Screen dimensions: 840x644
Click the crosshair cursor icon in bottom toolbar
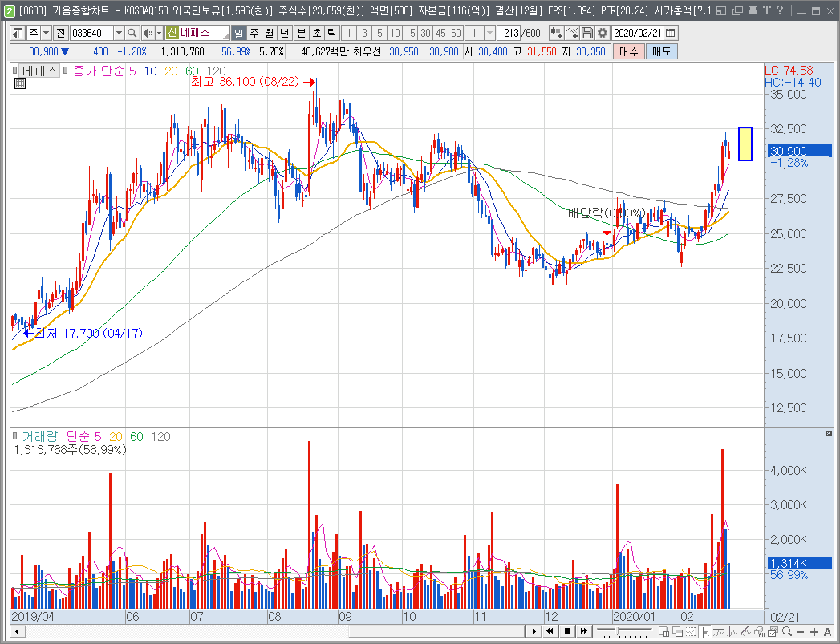coord(705,631)
